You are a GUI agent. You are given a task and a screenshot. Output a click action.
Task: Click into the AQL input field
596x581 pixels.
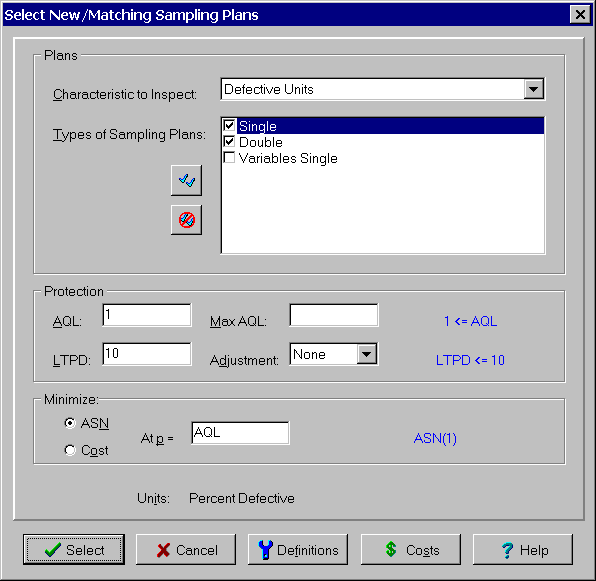147,315
